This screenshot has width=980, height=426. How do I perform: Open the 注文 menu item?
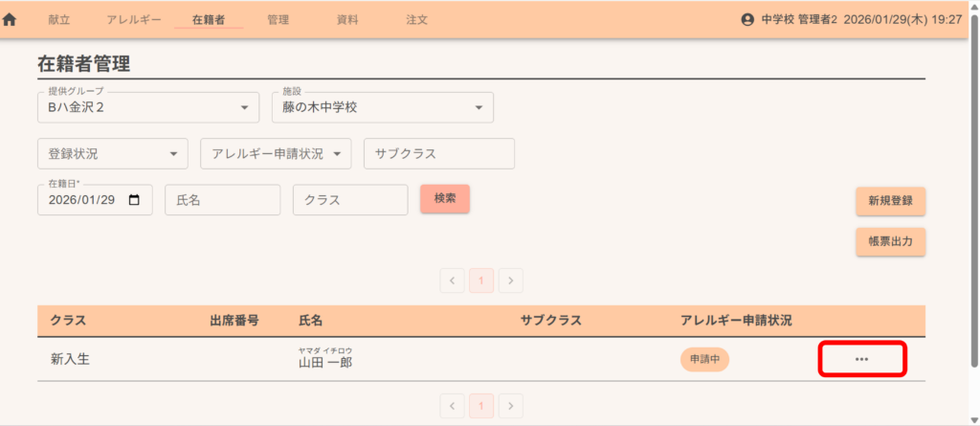pyautogui.click(x=416, y=19)
